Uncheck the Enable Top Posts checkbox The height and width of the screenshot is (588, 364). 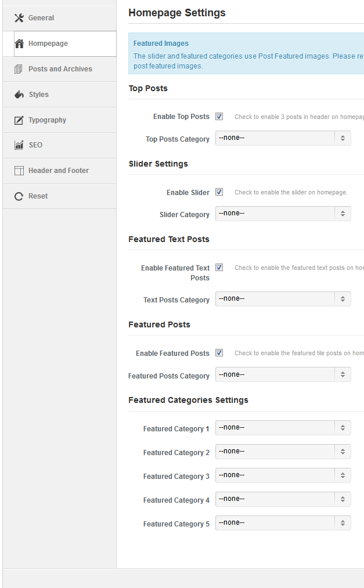click(x=219, y=117)
